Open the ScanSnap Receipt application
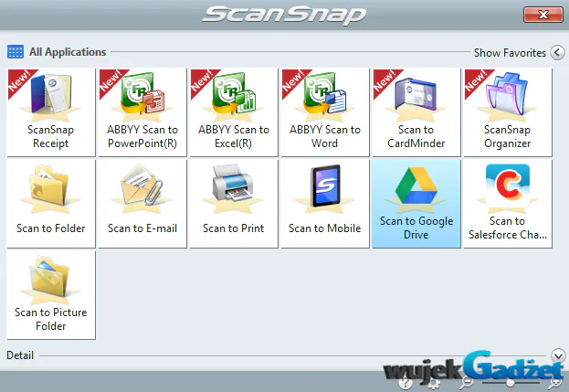The image size is (569, 392). click(51, 112)
